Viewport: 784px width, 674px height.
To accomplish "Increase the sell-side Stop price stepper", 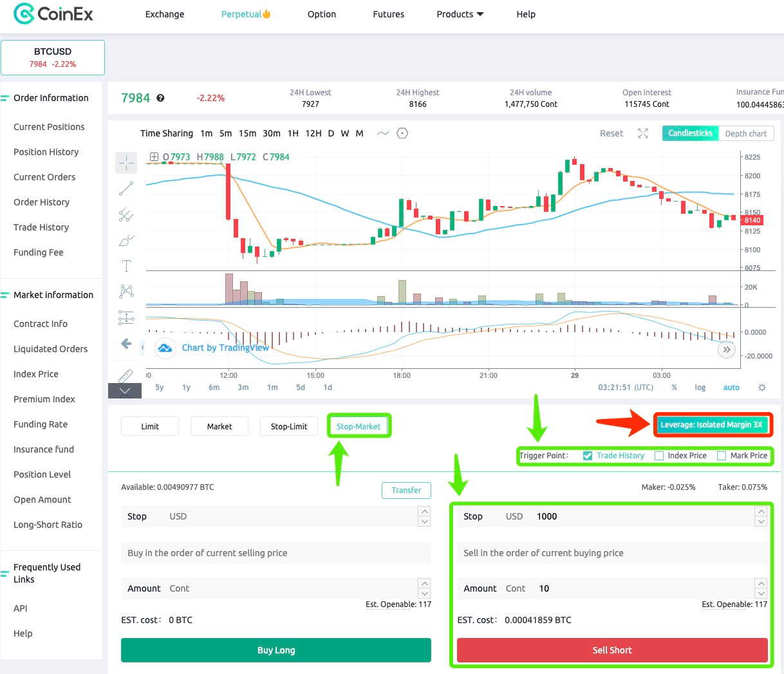I will 761,511.
